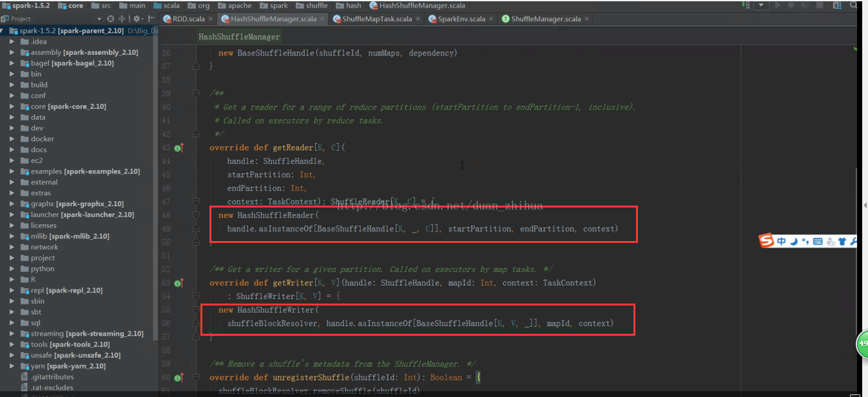Screen dimensions: 868x397
Task: Expand streaming module folder
Action: coord(12,334)
